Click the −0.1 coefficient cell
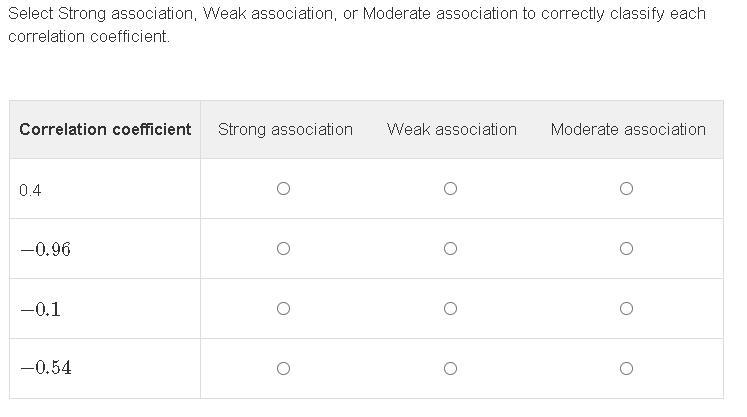The width and height of the screenshot is (747, 417). pos(40,309)
